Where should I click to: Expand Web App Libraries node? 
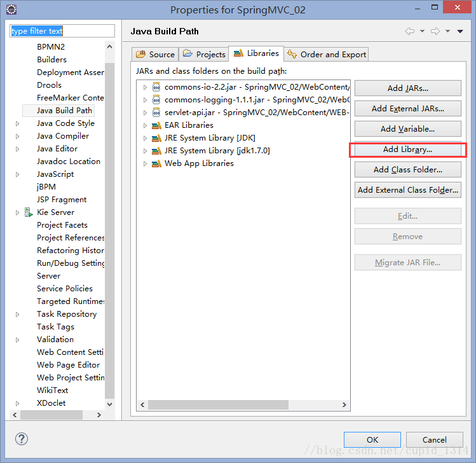(145, 163)
